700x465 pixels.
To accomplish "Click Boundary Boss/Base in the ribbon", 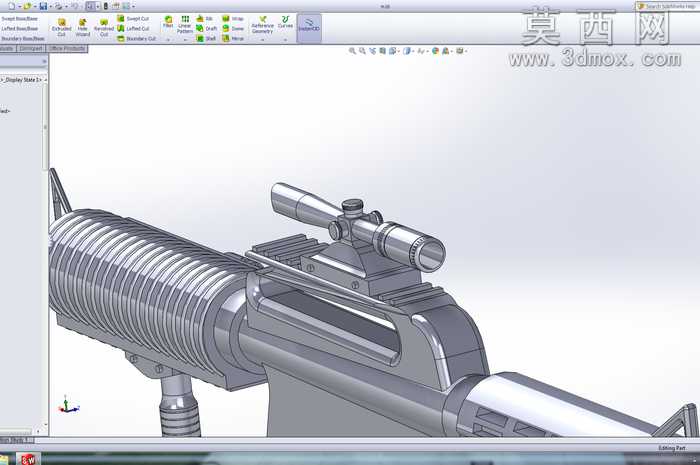I will [22, 39].
